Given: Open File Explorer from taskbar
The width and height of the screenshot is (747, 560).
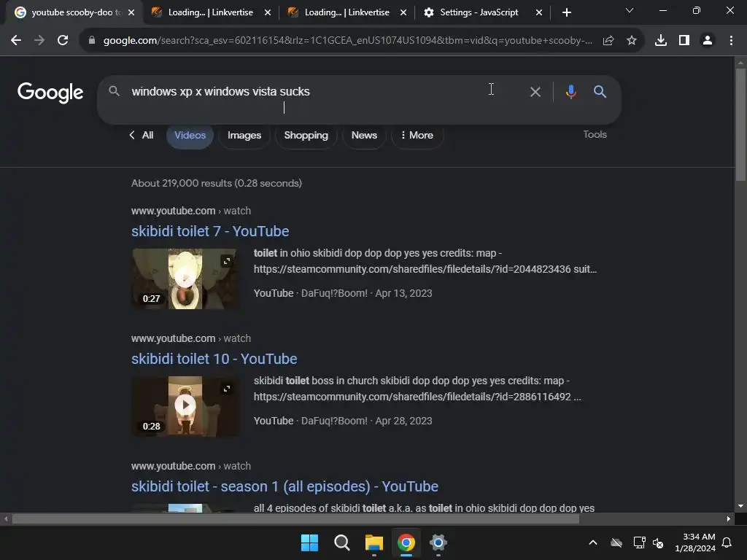Looking at the screenshot, I should (374, 542).
